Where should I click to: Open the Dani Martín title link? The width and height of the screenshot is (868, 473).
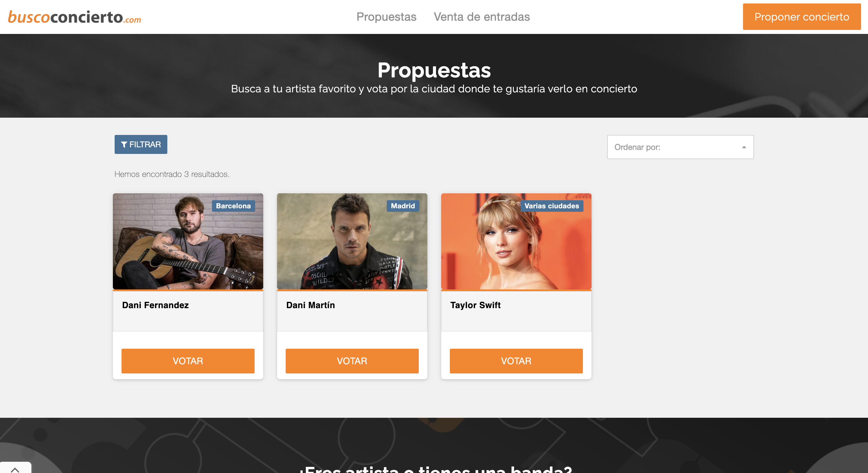310,305
